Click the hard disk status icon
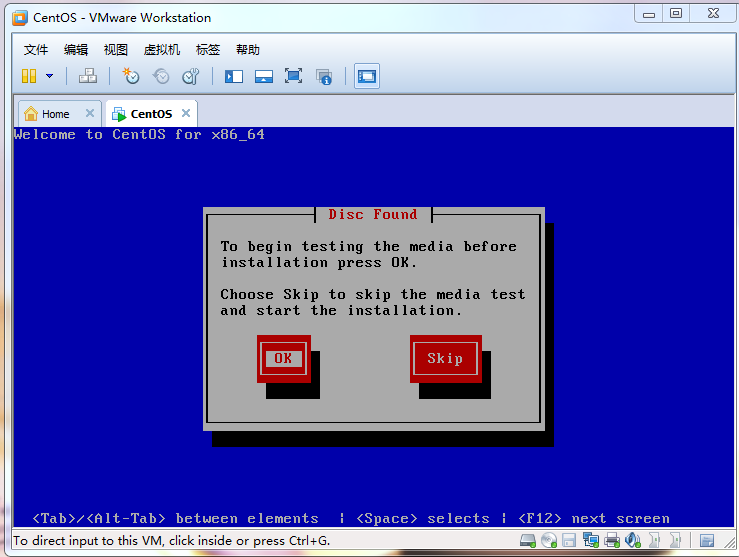 [x=528, y=541]
